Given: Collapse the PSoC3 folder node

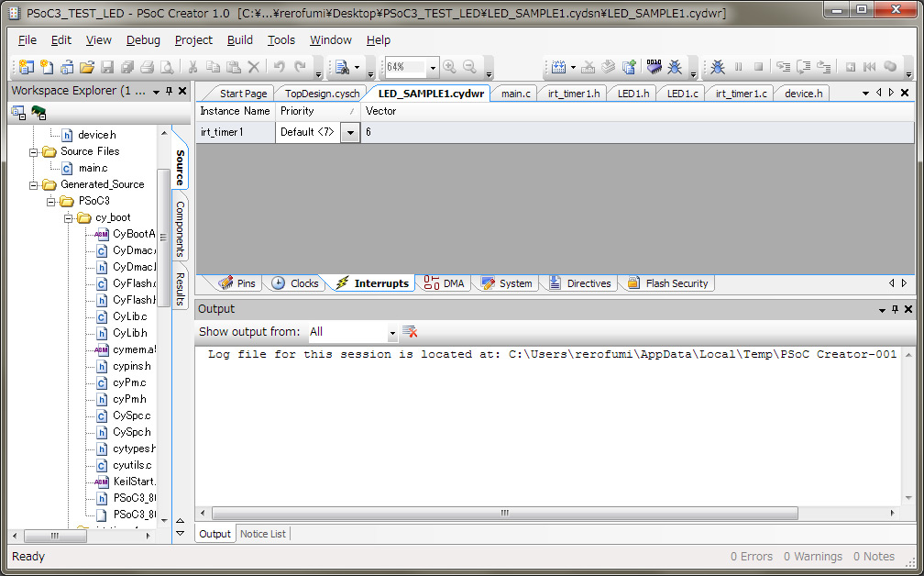Looking at the screenshot, I should [52, 202].
